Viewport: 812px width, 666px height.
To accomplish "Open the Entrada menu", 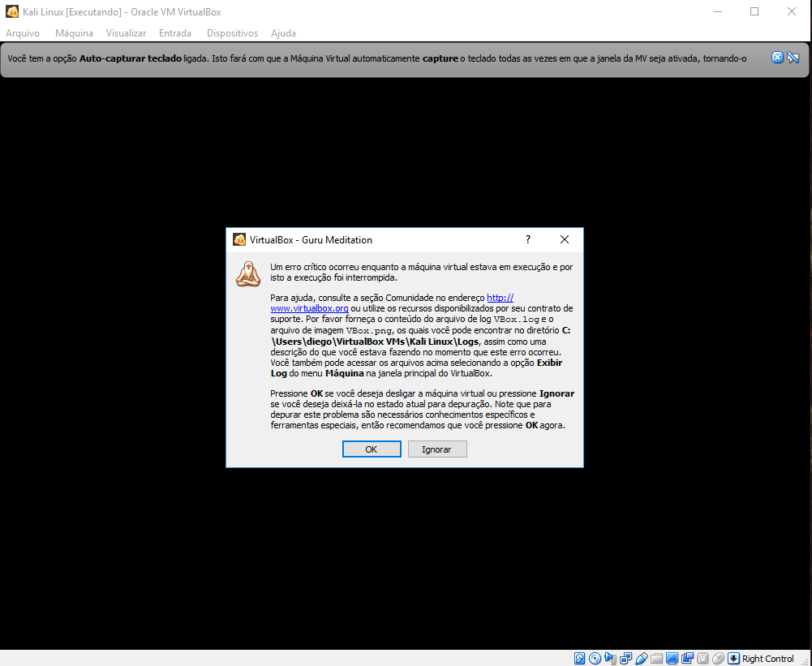I will point(175,33).
